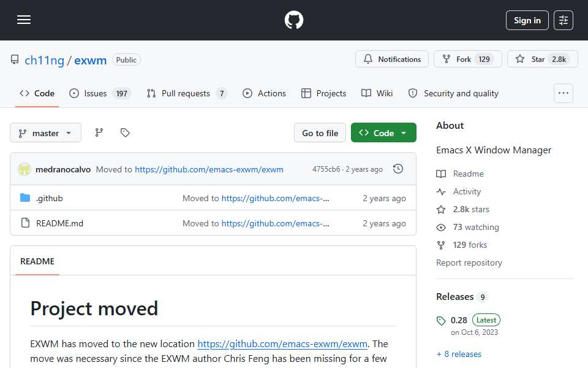Viewport: 588px width, 368px height.
Task: Click the 'Emacs X Window Manager' description
Action: tap(494, 150)
